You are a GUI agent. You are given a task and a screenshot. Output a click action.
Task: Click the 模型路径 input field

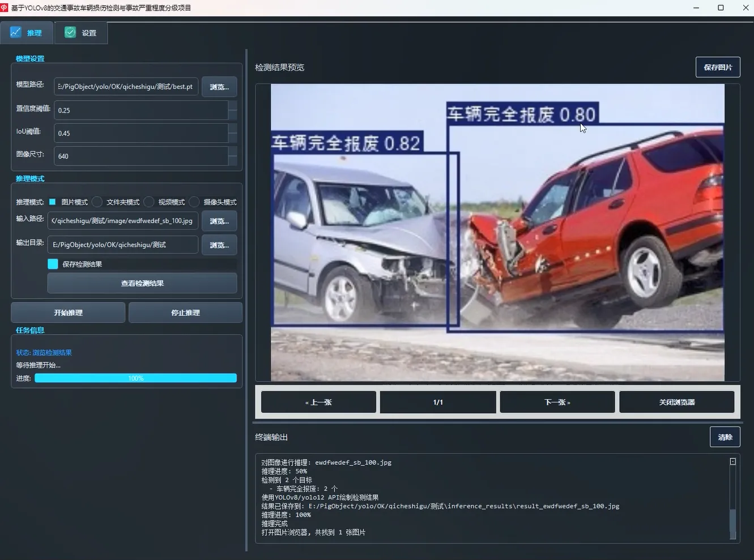(126, 87)
